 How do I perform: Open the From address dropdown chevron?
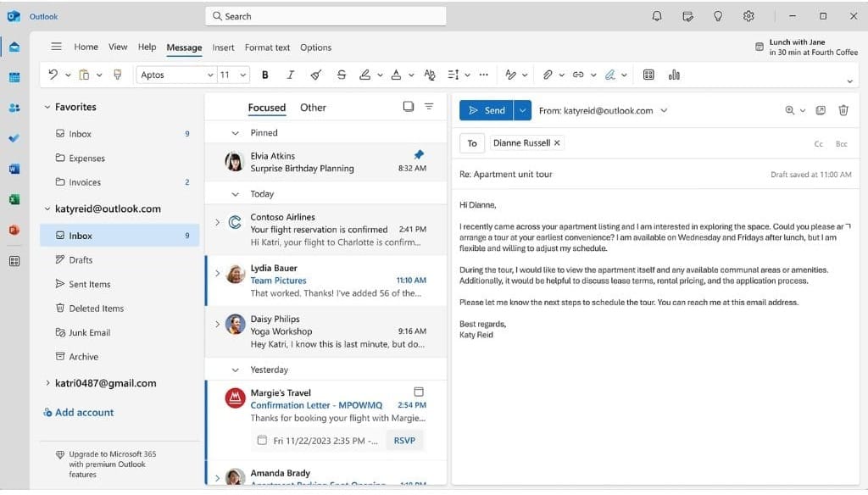[664, 110]
